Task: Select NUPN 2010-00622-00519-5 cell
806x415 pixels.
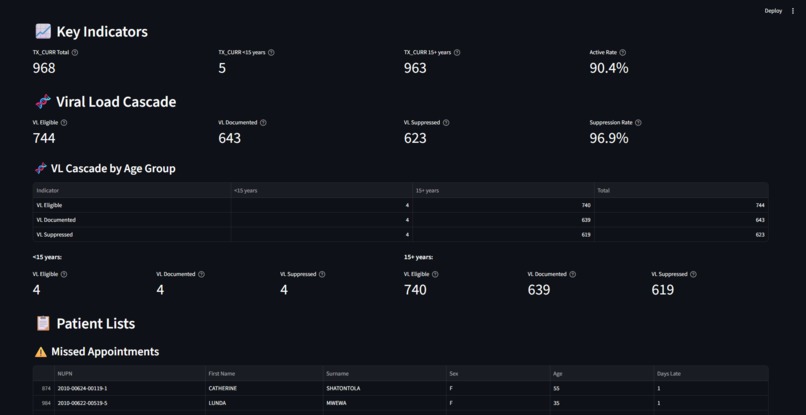Action: (130, 403)
